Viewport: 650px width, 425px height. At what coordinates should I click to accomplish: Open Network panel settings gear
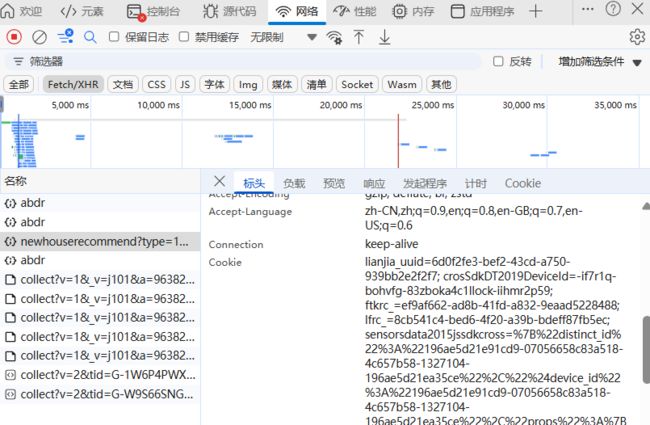coord(637,37)
